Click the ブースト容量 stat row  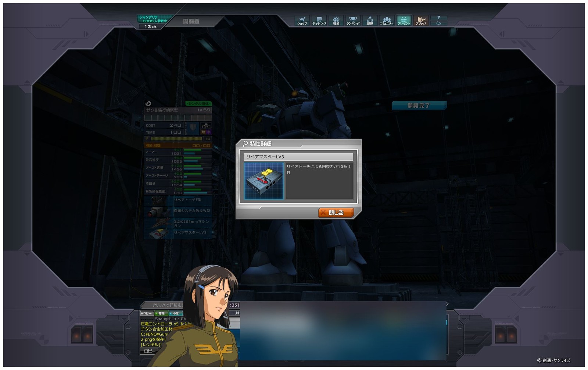(178, 168)
